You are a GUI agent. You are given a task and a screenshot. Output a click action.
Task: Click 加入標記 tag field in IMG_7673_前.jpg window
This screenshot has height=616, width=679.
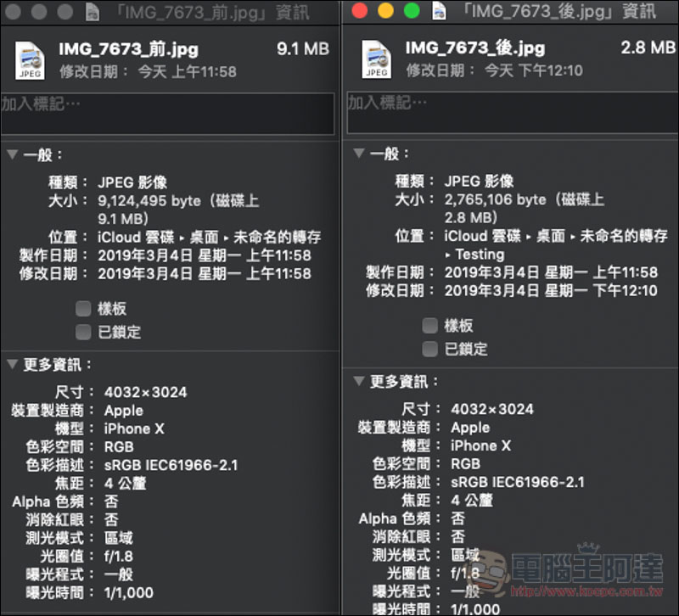pos(167,114)
